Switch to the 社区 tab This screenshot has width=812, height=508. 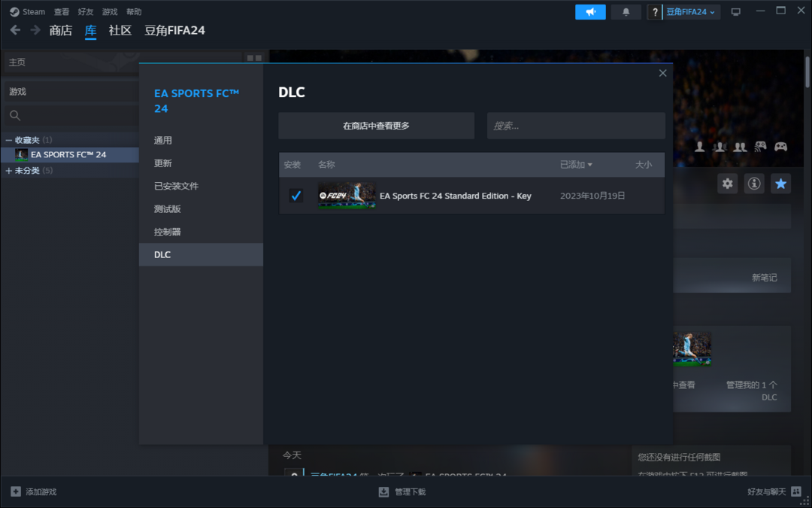[120, 31]
